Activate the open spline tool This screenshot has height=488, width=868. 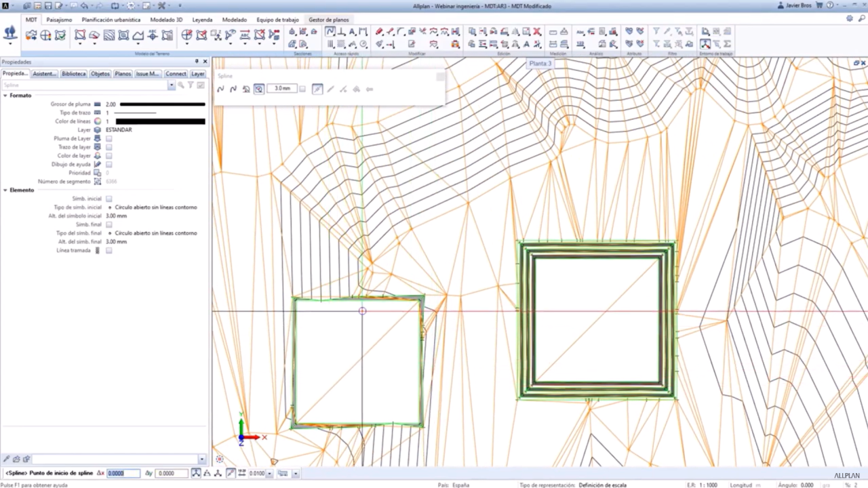coord(220,89)
